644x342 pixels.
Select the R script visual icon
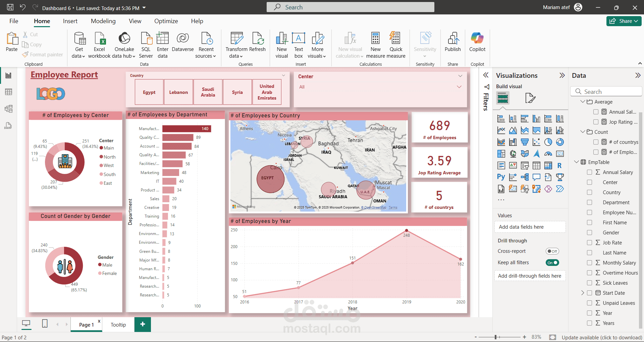[560, 166]
